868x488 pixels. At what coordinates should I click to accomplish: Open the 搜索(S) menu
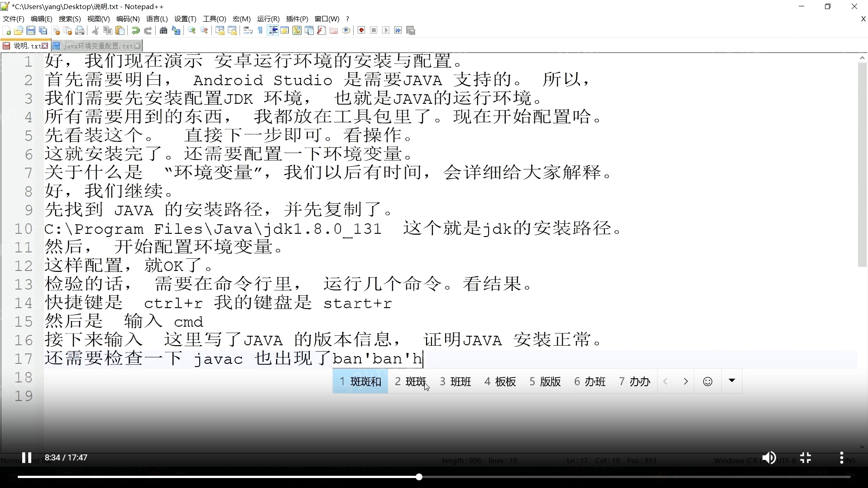pos(70,19)
